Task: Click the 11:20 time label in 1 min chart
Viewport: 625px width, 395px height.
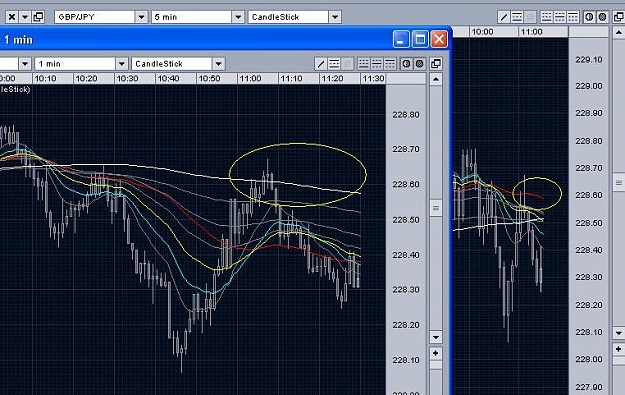Action: pos(332,79)
